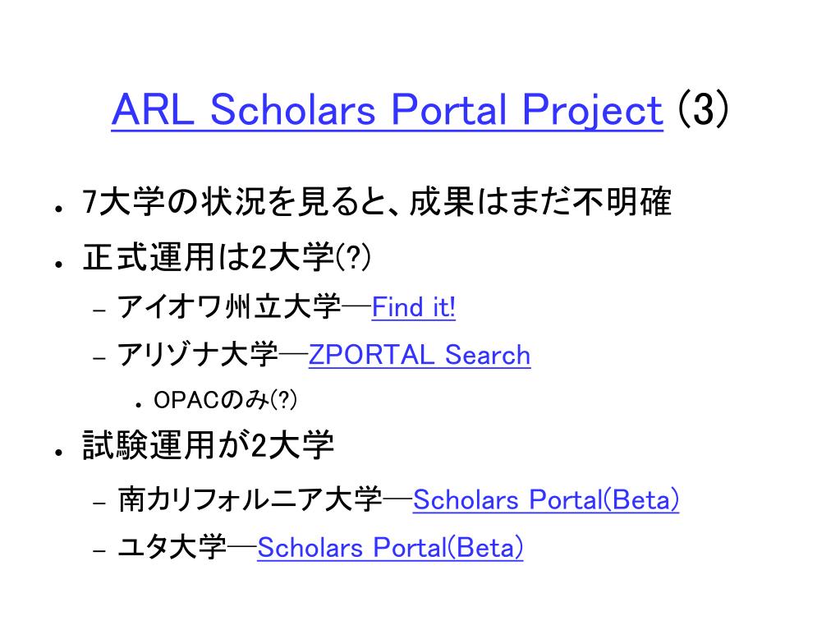Click the 正式運用は2大学(?) bullet text
840x630 pixels.
227,257
